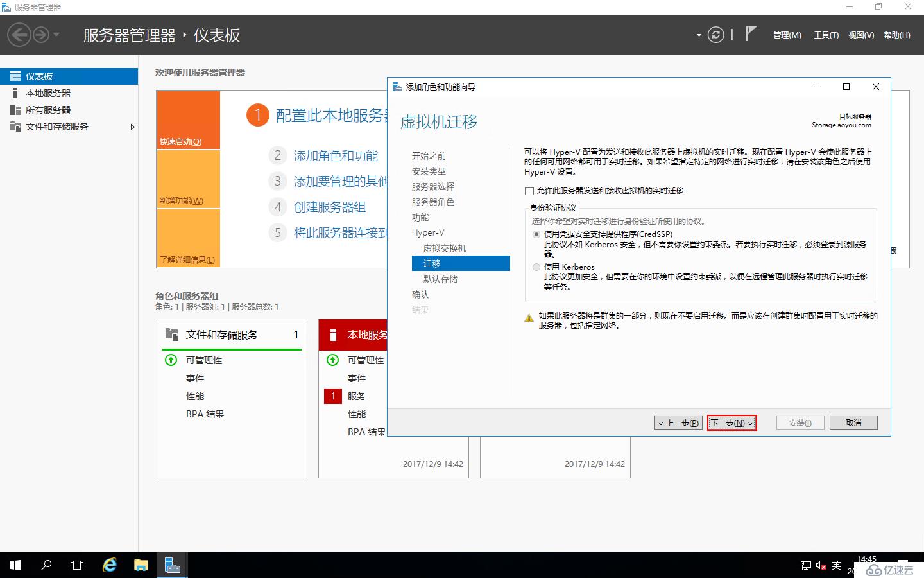The width and height of the screenshot is (924, 578).
Task: Click 将此服务器连接到云服务 link
Action: point(340,232)
